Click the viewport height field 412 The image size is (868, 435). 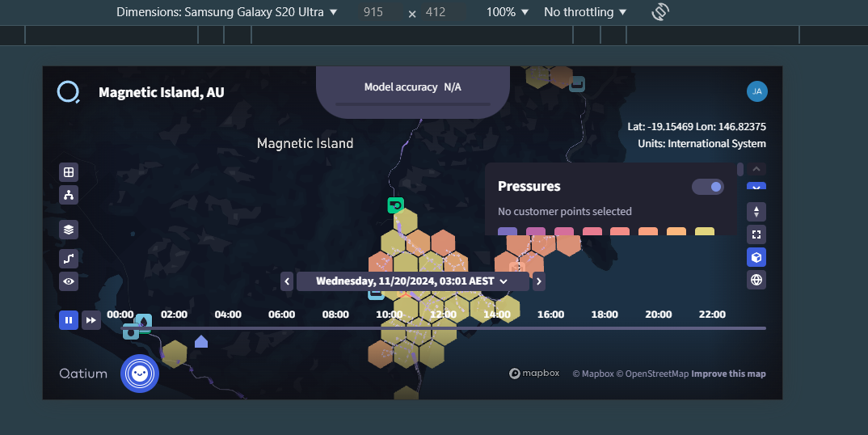click(x=443, y=11)
